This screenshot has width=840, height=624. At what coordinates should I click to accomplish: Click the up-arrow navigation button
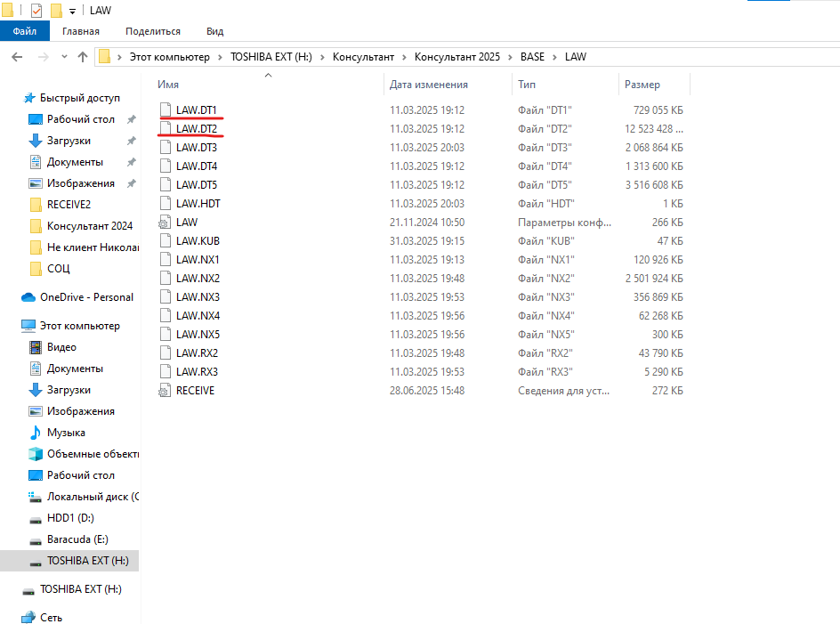[x=83, y=57]
